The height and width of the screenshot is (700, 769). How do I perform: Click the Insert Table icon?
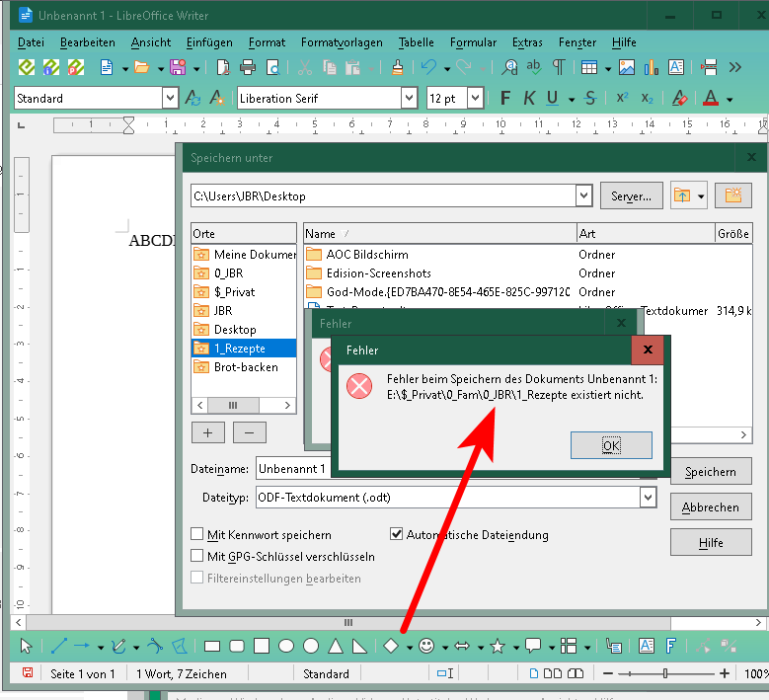pyautogui.click(x=589, y=67)
